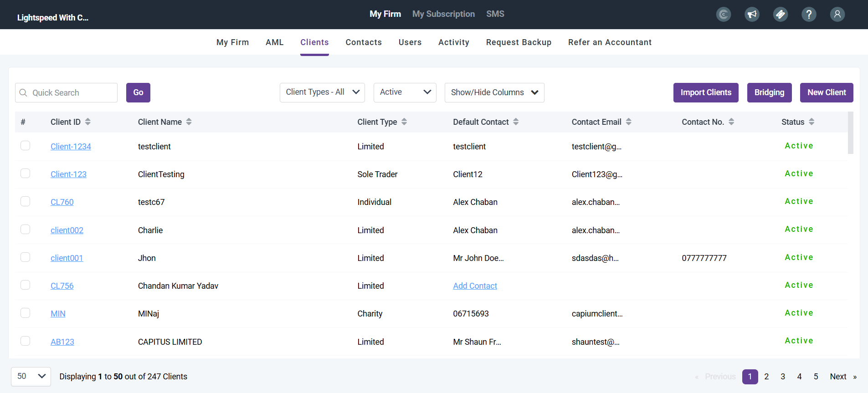The image size is (868, 393).
Task: Open the Request Backup tab
Action: point(519,42)
